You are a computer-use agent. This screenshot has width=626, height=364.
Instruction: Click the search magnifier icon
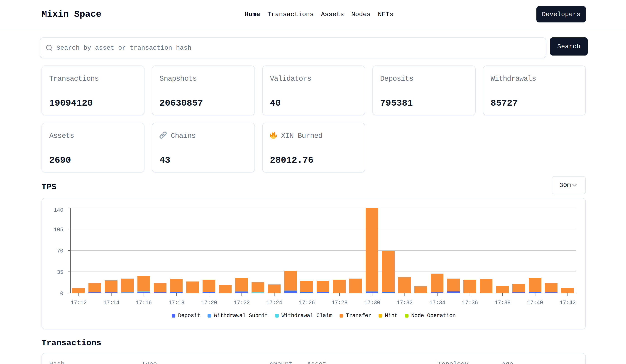[x=49, y=48]
